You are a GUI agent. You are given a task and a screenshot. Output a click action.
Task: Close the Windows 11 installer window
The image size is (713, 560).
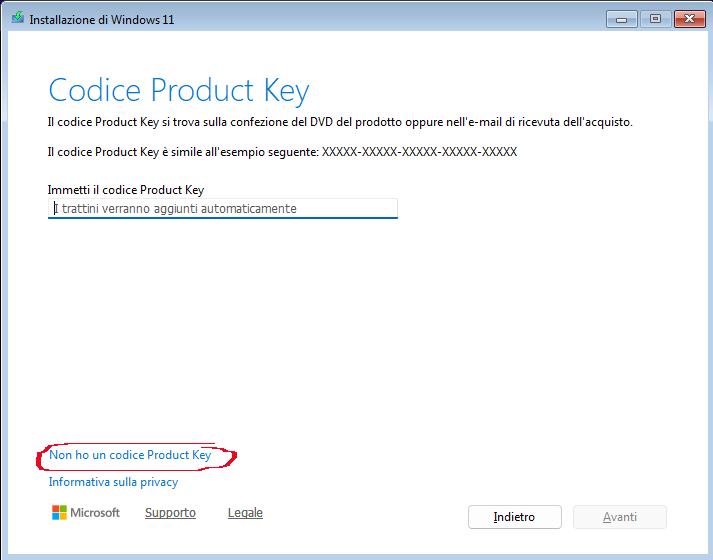coord(689,18)
